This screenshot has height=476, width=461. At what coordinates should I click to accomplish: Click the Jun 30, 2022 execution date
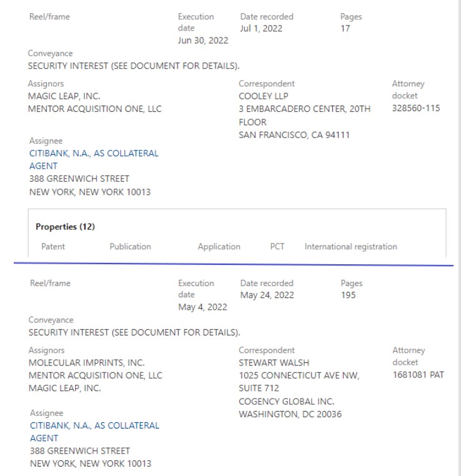pos(203,41)
